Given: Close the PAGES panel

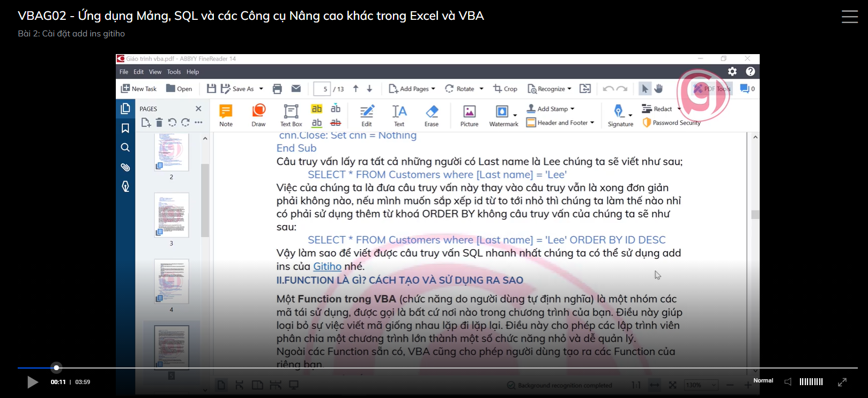Looking at the screenshot, I should coord(198,109).
